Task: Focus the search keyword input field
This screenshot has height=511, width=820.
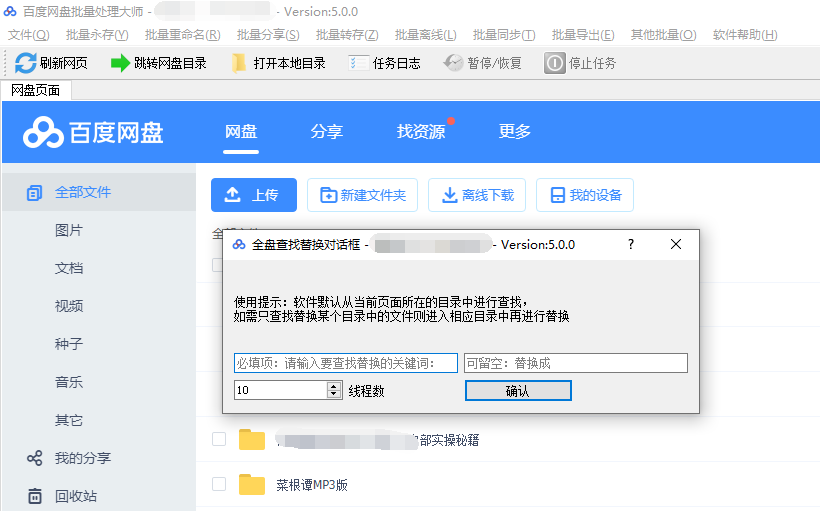Action: [346, 363]
